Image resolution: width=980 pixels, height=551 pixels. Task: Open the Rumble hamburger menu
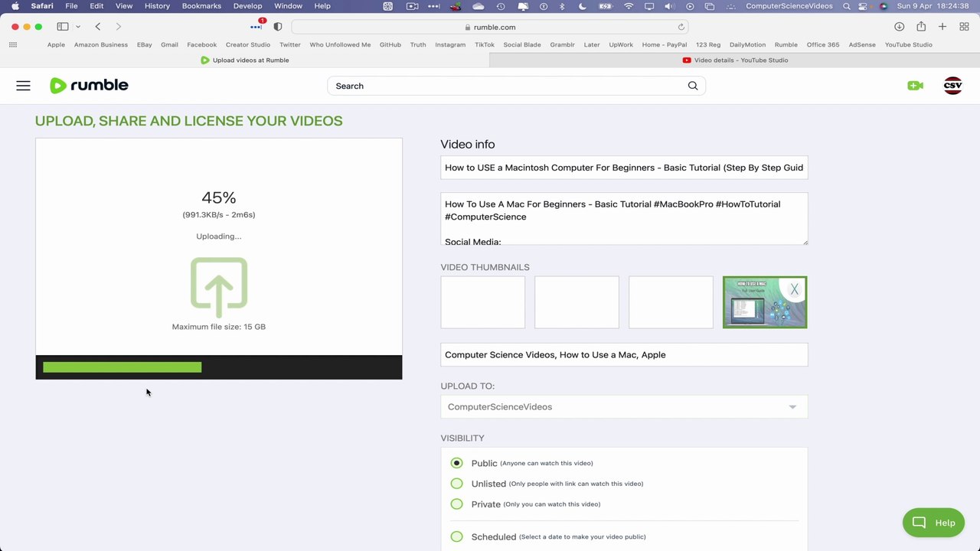pos(23,86)
